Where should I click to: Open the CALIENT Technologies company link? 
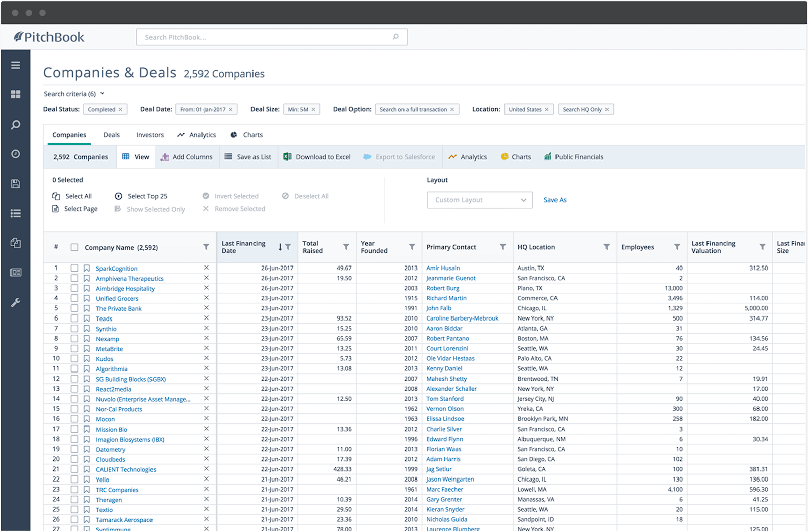click(x=126, y=469)
